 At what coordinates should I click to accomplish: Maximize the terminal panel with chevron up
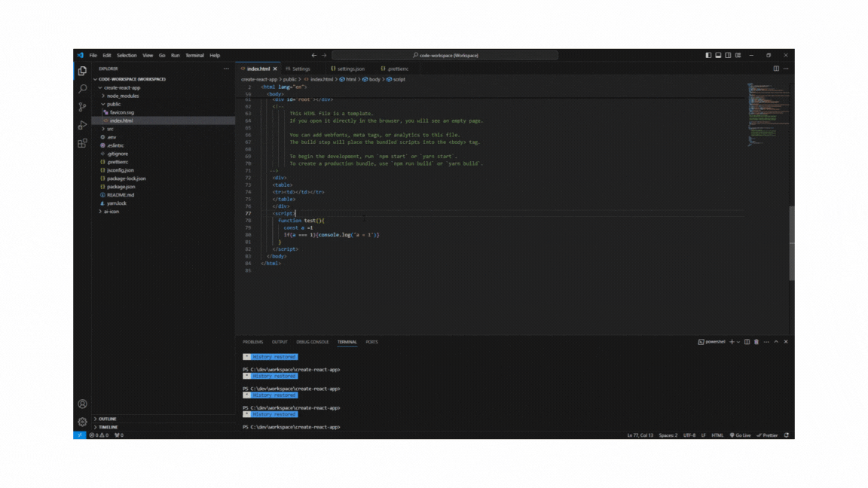(x=776, y=342)
